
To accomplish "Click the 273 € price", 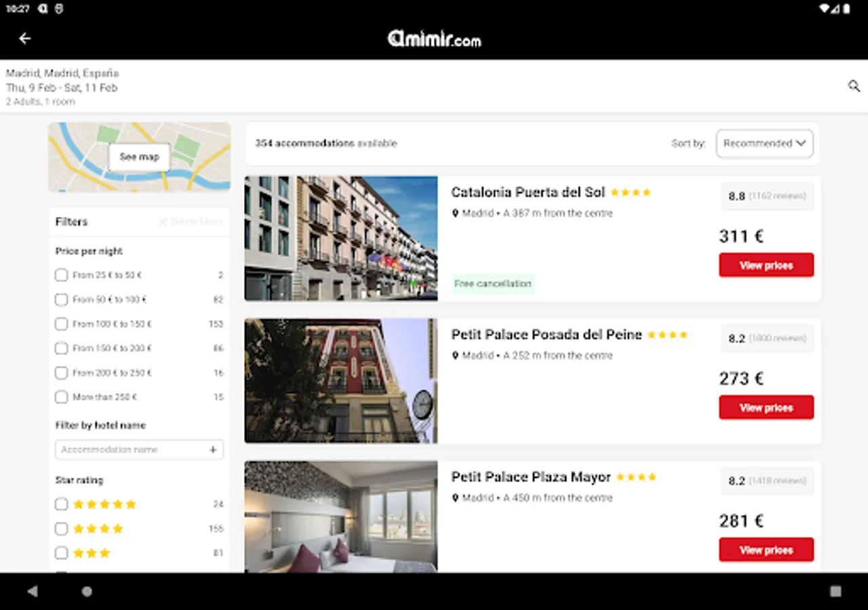I will click(741, 379).
